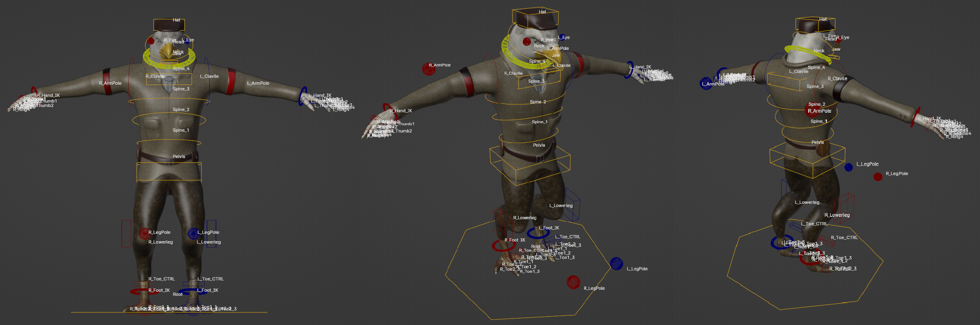Select R_Clavile label in the three-quarter view

(x=513, y=73)
